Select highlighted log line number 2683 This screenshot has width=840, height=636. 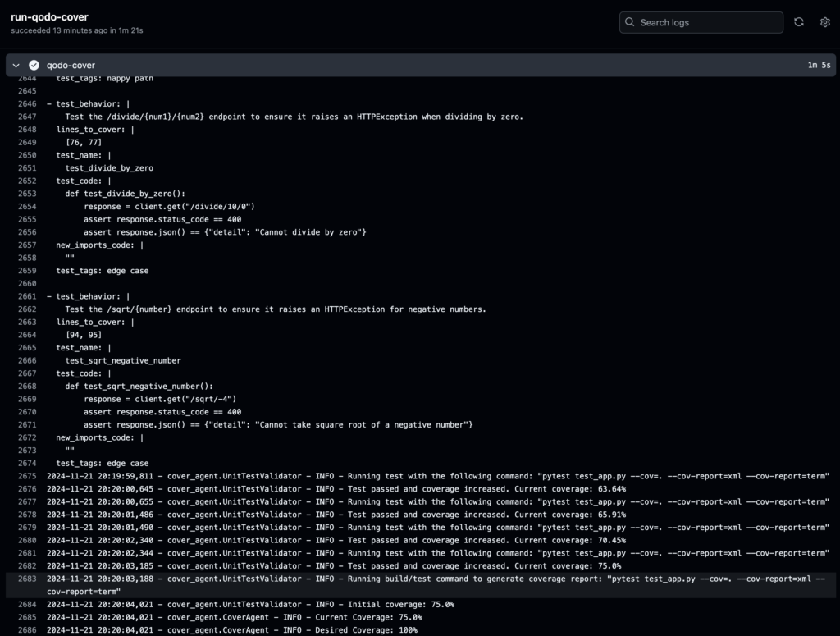[x=27, y=579]
